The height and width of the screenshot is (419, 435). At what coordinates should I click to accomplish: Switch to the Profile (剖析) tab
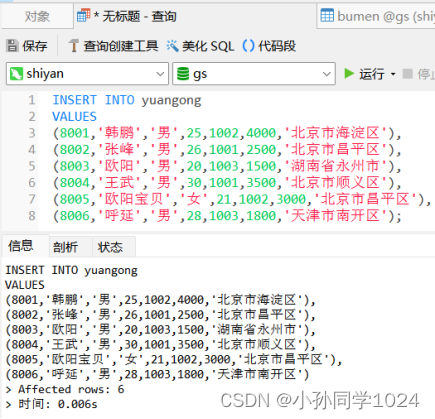(65, 247)
